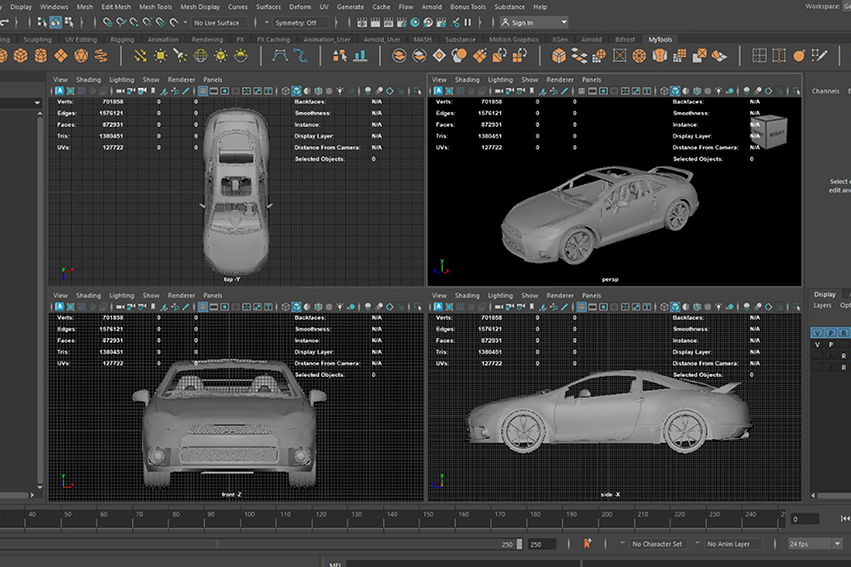Open the Mesh Tools menu
This screenshot has width=851, height=567.
pos(154,7)
